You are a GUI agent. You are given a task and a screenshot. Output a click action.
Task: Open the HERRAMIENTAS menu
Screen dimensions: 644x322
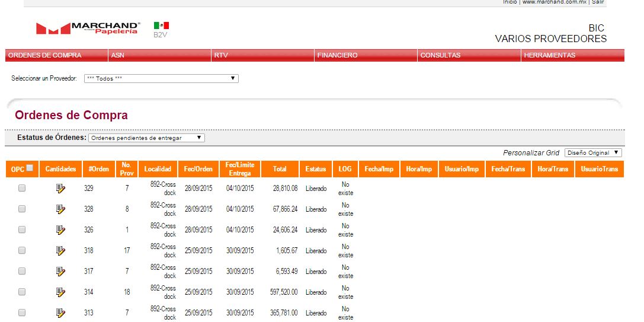tap(572, 56)
